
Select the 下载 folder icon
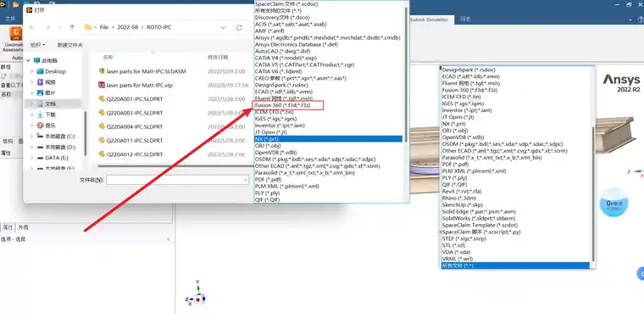click(x=41, y=115)
